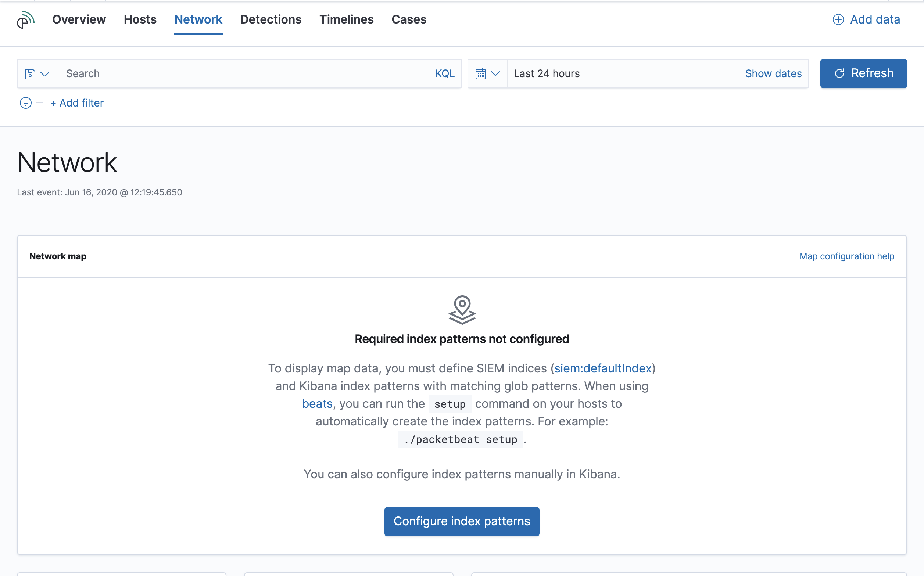This screenshot has height=576, width=924.
Task: Click the plus icon beside Add data
Action: (x=838, y=19)
